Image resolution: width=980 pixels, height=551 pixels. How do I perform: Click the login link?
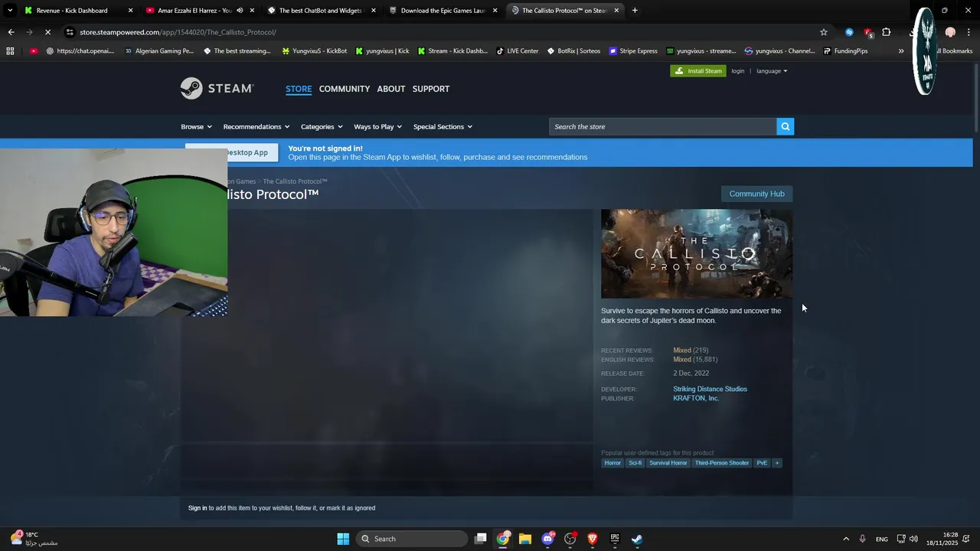[737, 71]
